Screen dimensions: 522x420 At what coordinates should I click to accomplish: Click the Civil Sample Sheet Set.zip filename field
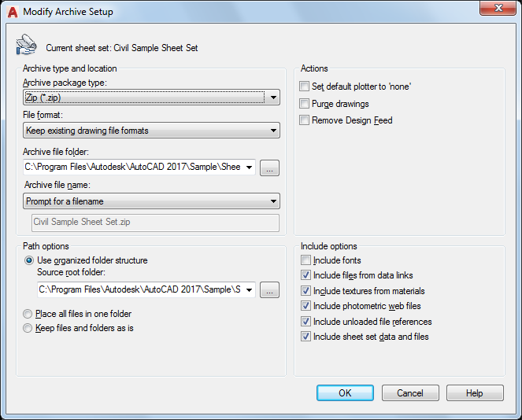coord(155,223)
